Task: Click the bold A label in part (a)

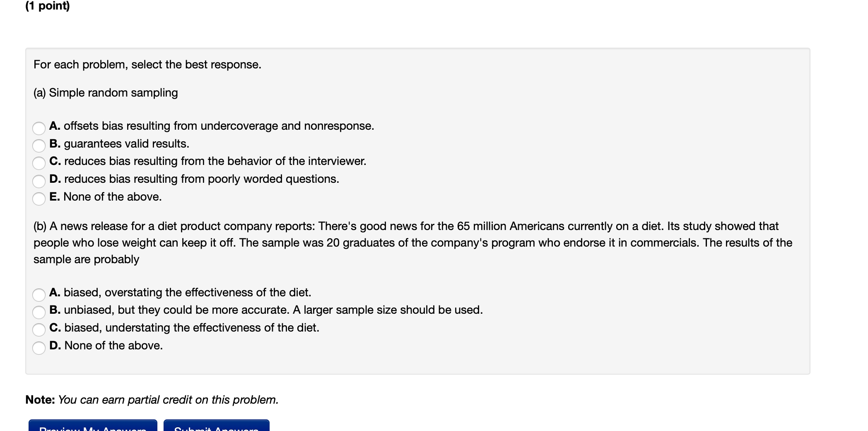Action: click(x=55, y=126)
